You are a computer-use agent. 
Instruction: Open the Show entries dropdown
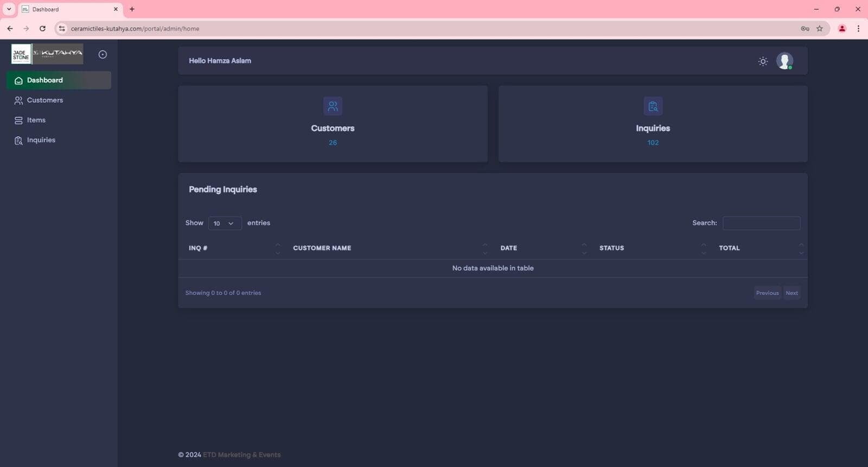[x=225, y=223]
